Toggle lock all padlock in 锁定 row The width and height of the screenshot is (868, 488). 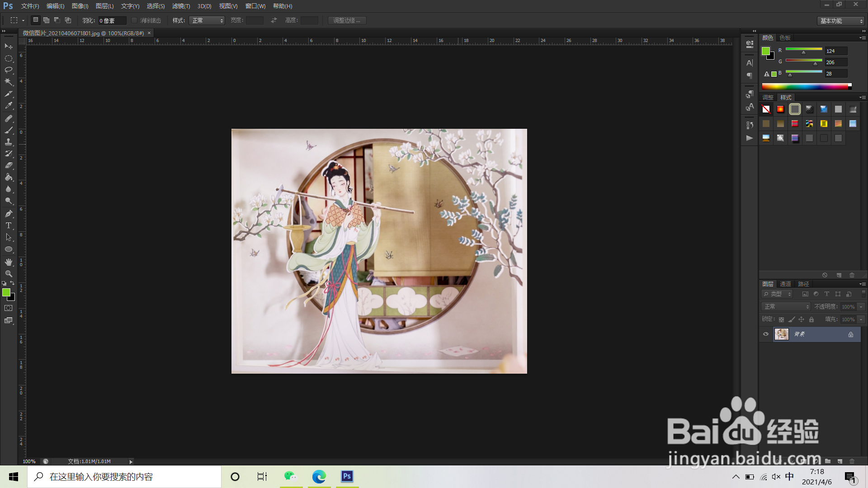(x=811, y=319)
